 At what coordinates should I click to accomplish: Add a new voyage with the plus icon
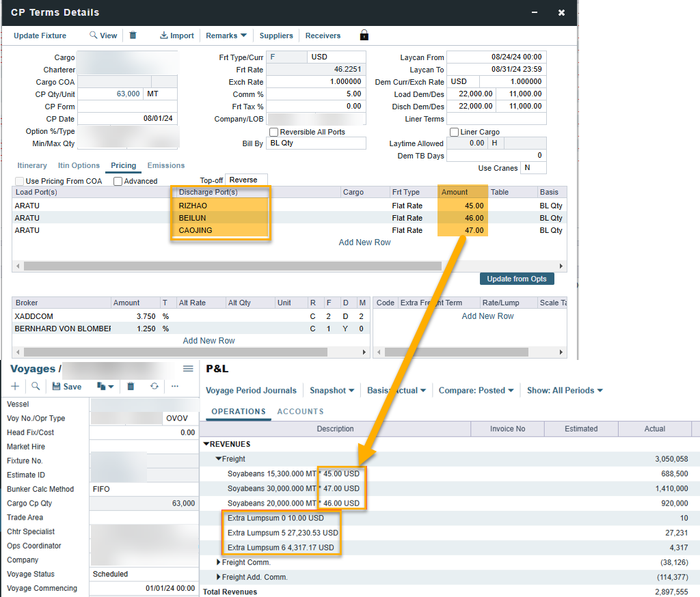tap(15, 386)
